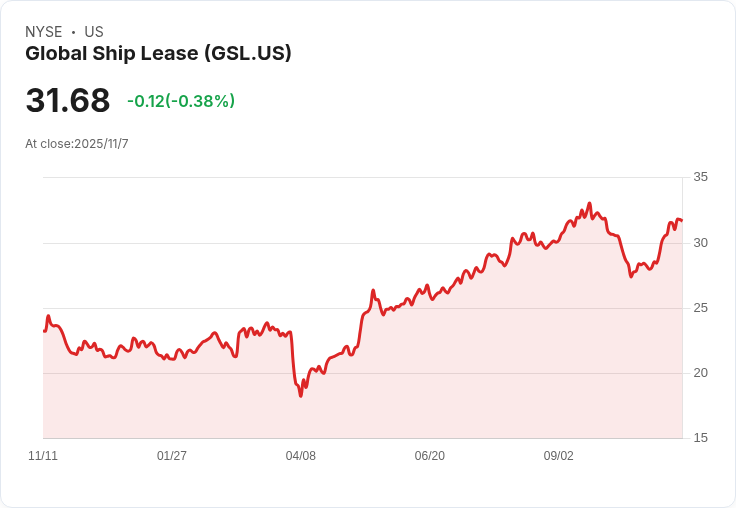Click the US market label

pos(94,32)
